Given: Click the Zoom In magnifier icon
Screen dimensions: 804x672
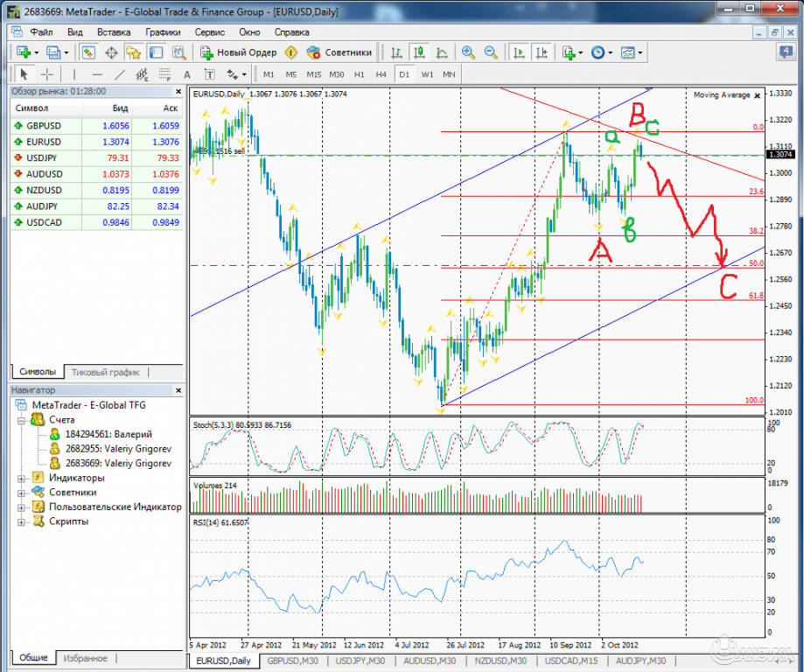Looking at the screenshot, I should tap(467, 51).
